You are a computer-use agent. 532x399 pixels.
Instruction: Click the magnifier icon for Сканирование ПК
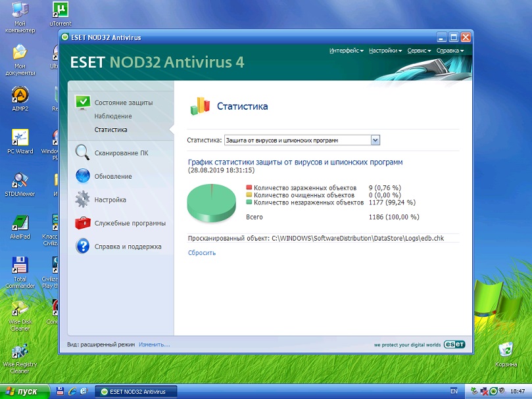pos(82,153)
